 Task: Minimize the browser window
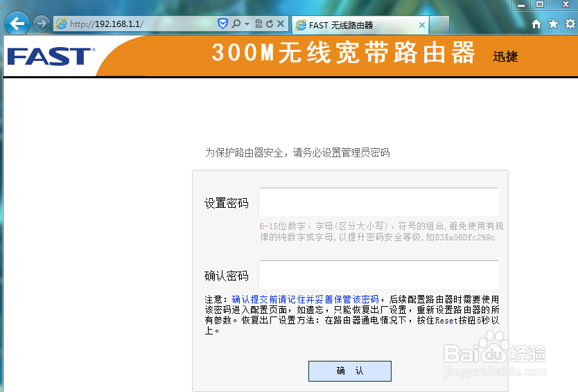pyautogui.click(x=521, y=5)
